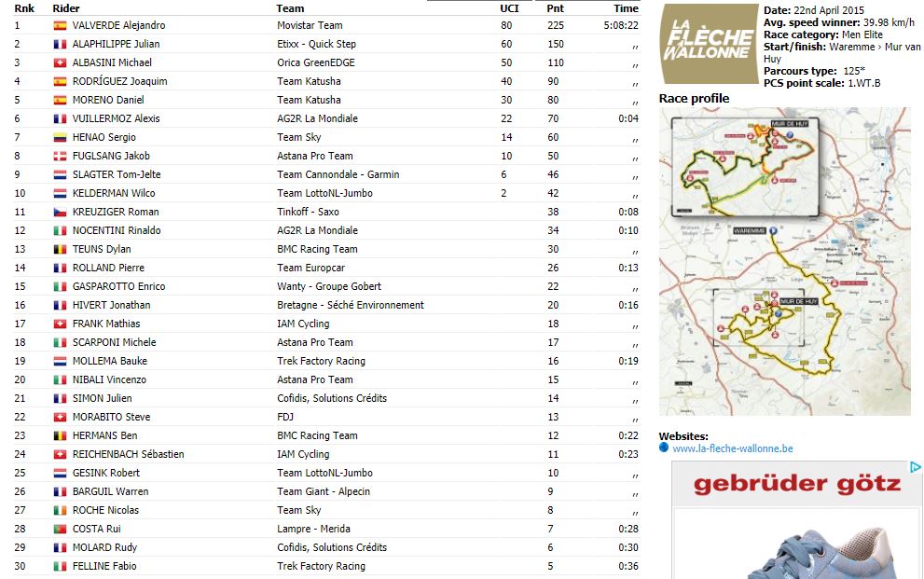This screenshot has height=579, width=924.
Task: Click the Italian flag beside FELLINE Fabio
Action: point(60,567)
